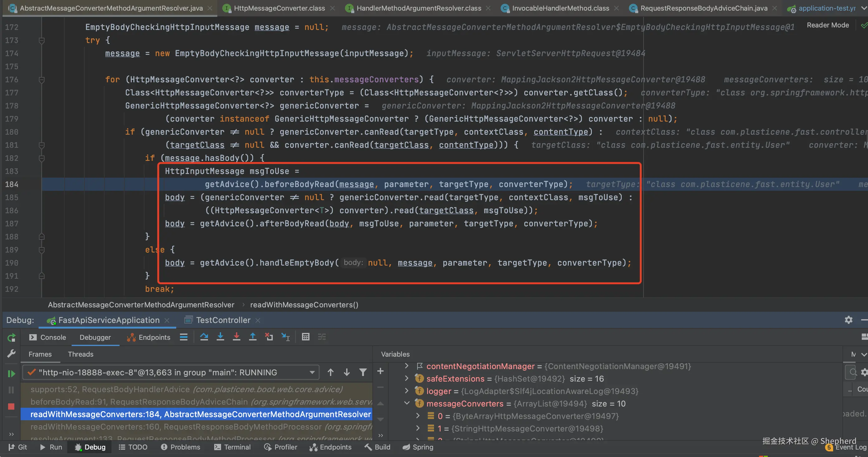868x457 pixels.
Task: Click the red Force Step Into icon
Action: (x=237, y=337)
